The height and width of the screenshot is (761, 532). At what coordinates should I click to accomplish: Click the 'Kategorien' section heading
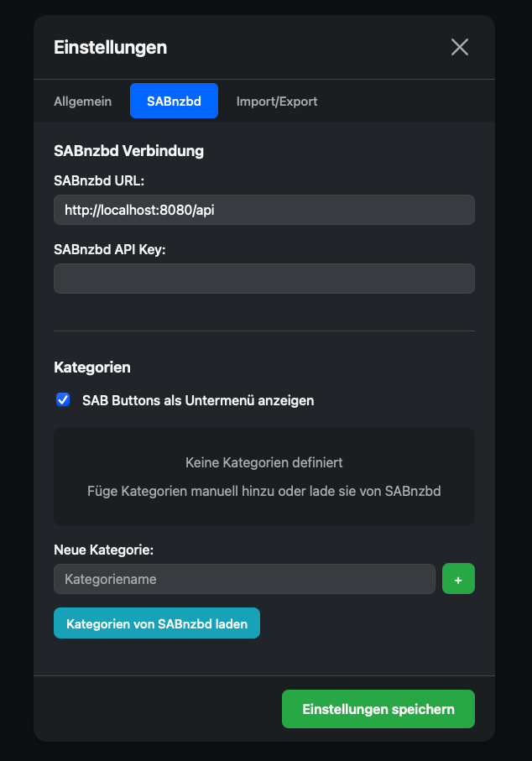(x=92, y=367)
